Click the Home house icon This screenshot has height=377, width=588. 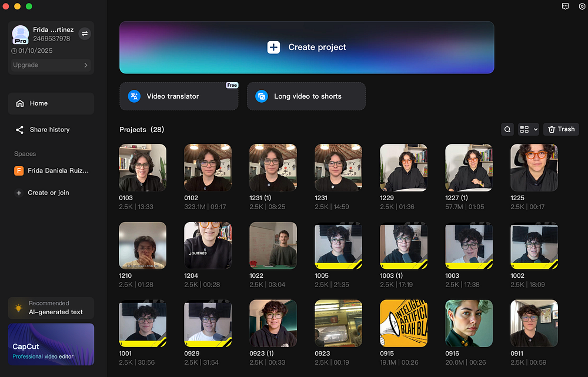20,103
